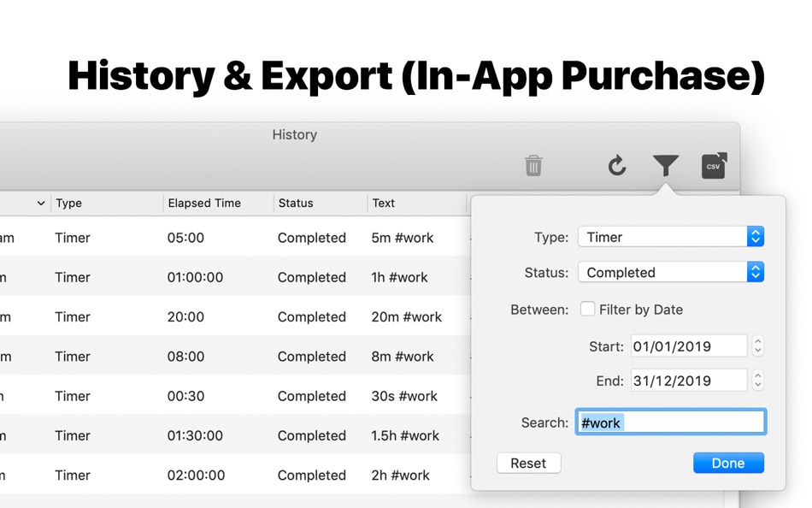Screen dimensions: 812x508
Task: Click Timer type cell in the 20:00 row
Action: tap(73, 316)
